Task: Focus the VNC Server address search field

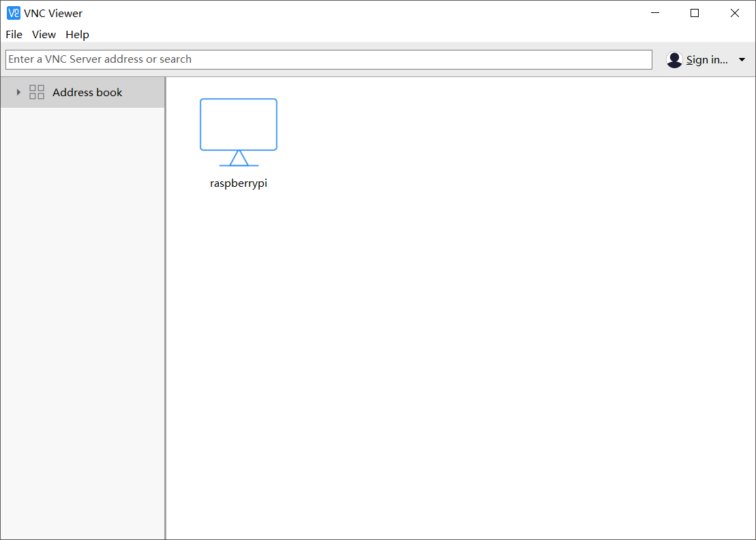Action: [x=329, y=59]
